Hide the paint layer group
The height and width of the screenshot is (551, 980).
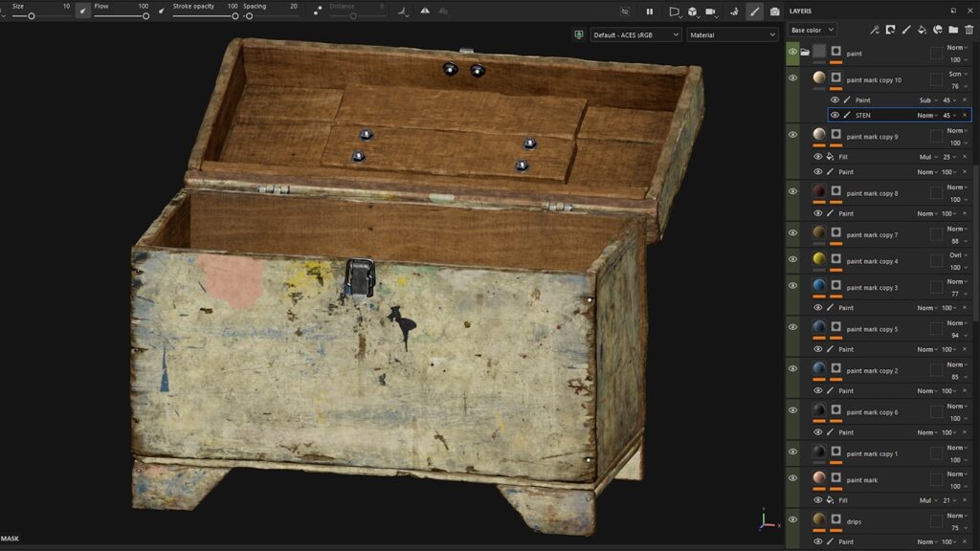[792, 51]
